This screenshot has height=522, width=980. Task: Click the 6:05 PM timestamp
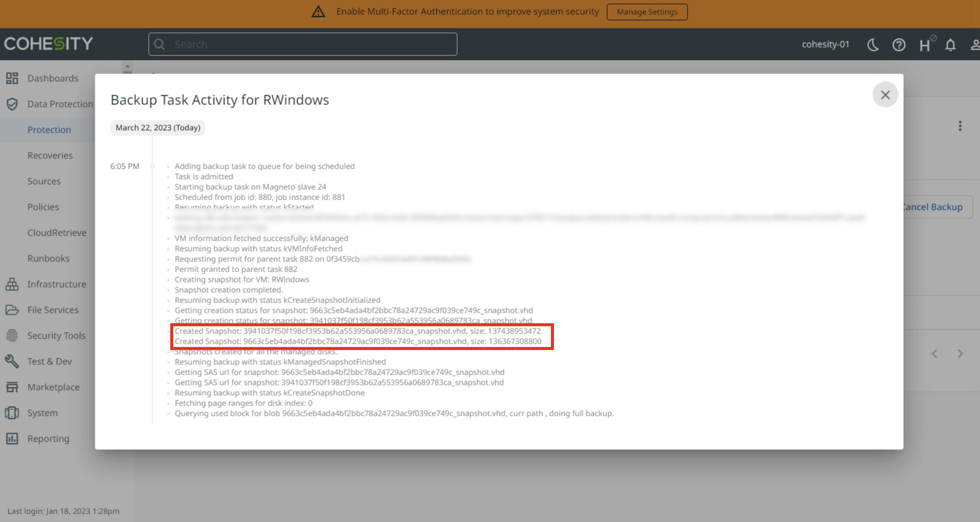125,166
